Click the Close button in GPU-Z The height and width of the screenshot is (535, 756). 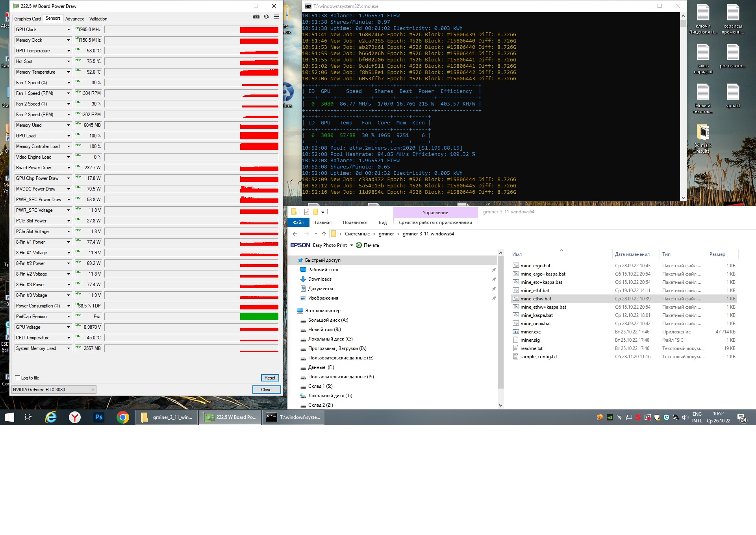click(x=266, y=390)
